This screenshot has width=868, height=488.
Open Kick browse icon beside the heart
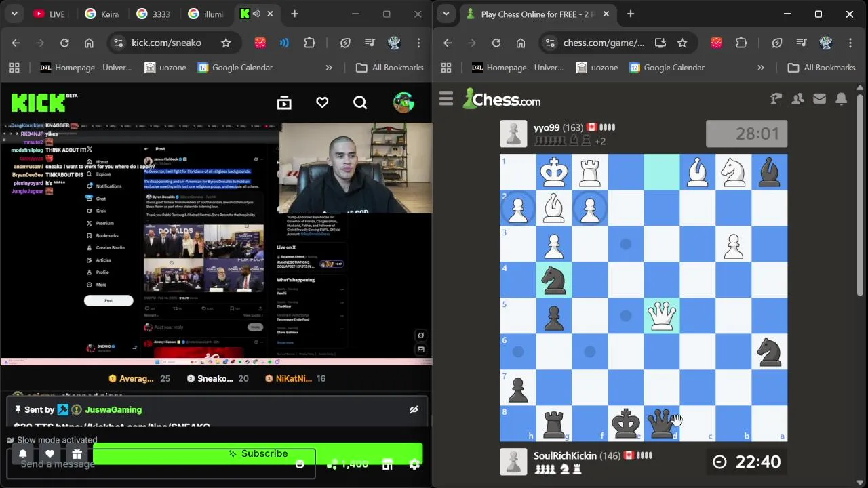[284, 102]
